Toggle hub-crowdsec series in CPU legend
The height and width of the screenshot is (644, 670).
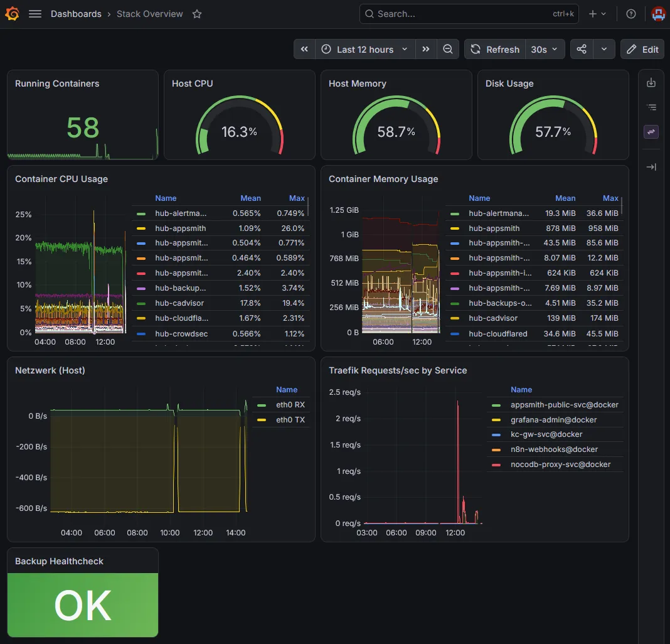(x=181, y=333)
